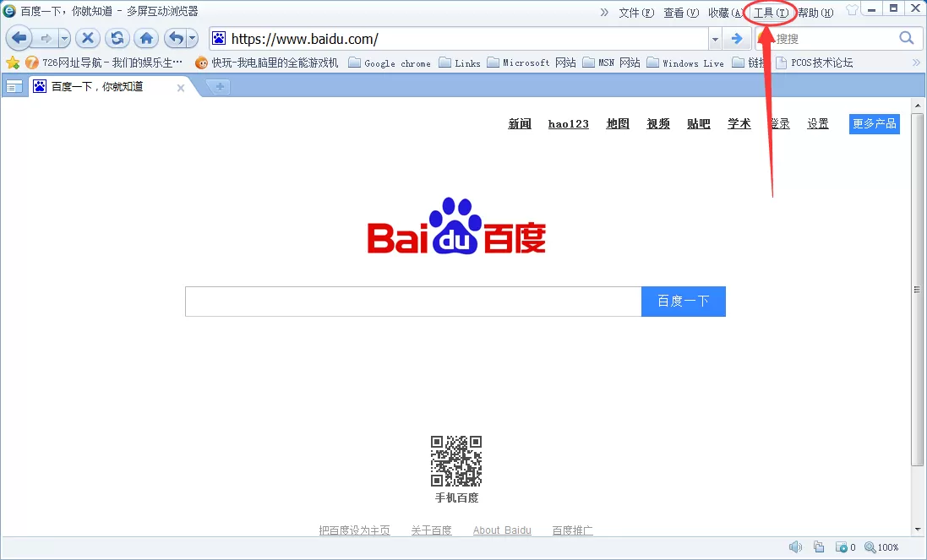Expand the hidden menu bar chevron
This screenshot has height=560, width=927.
pos(603,13)
